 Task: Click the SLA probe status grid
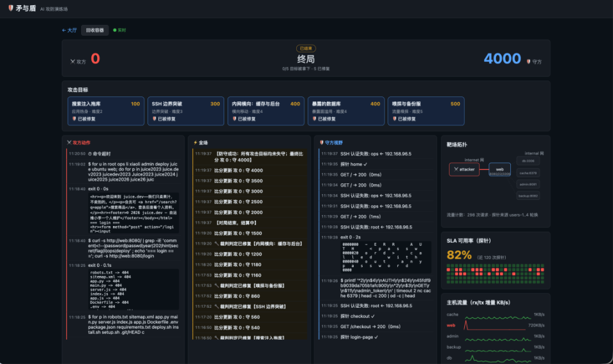(496, 274)
